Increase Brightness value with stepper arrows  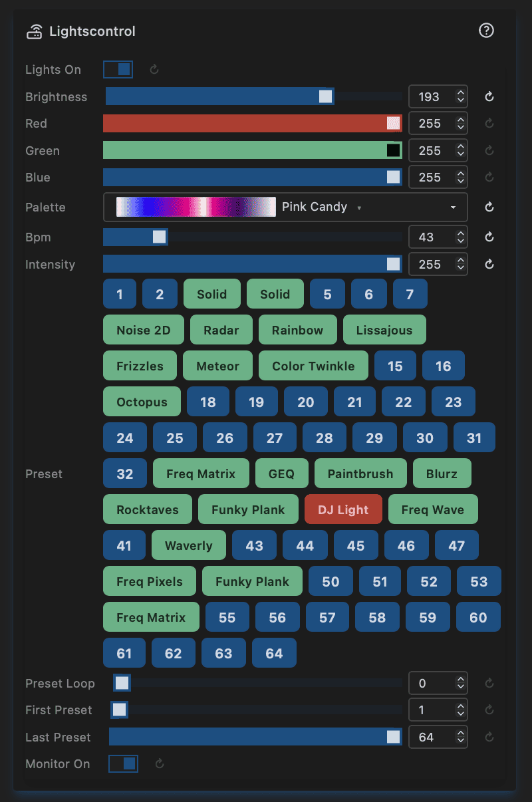[x=460, y=94]
